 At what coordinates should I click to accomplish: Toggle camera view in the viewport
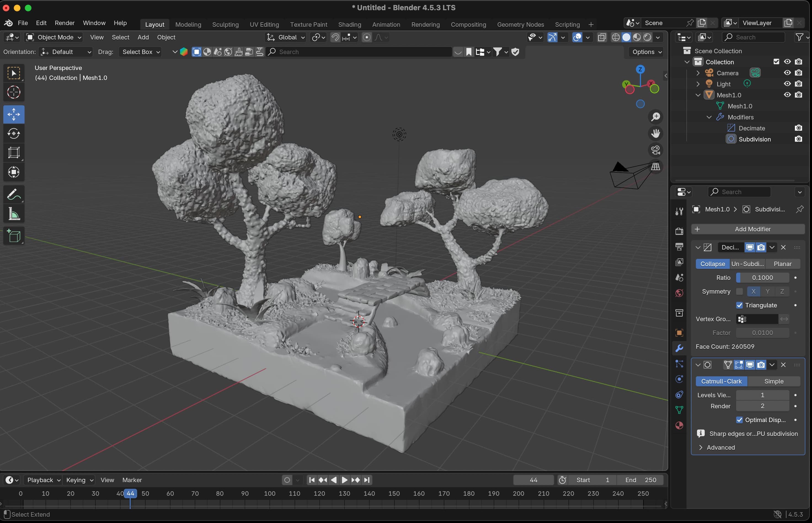pos(655,150)
